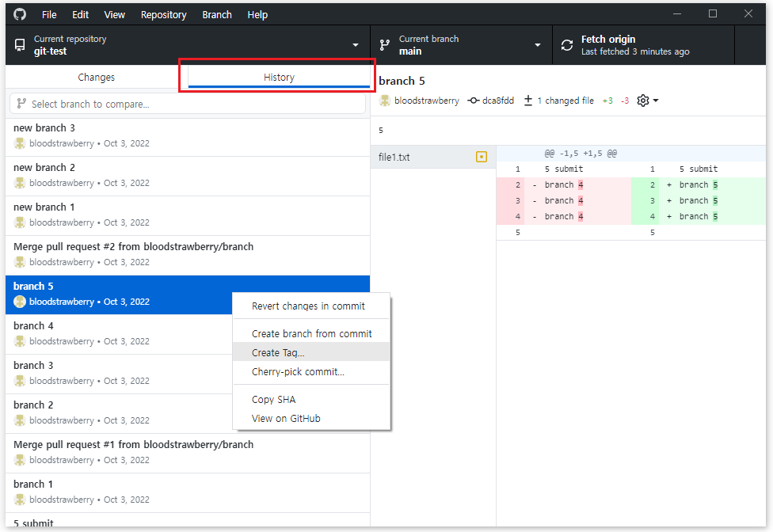
Task: Minimize the GitHub Desktop window
Action: tap(677, 13)
